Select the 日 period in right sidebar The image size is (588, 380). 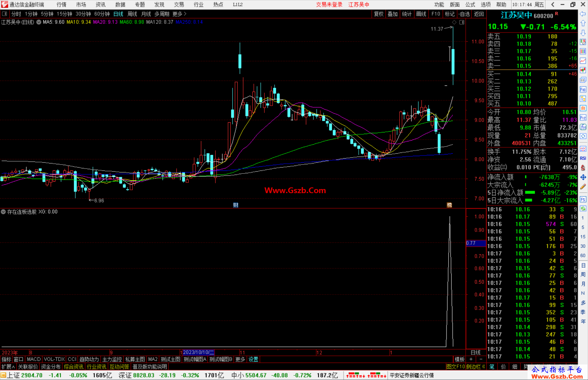(x=583, y=265)
